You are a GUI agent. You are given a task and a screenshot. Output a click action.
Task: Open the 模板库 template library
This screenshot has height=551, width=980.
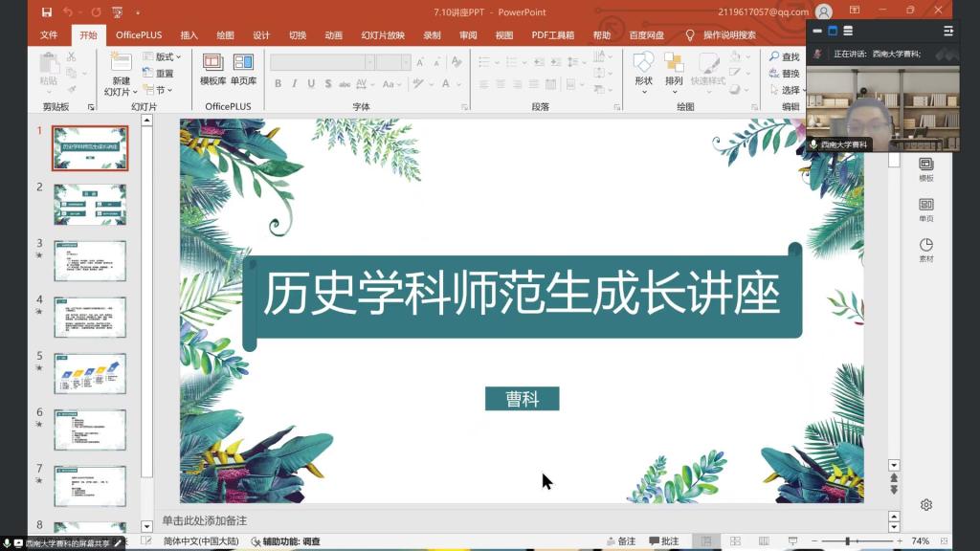[x=213, y=70]
